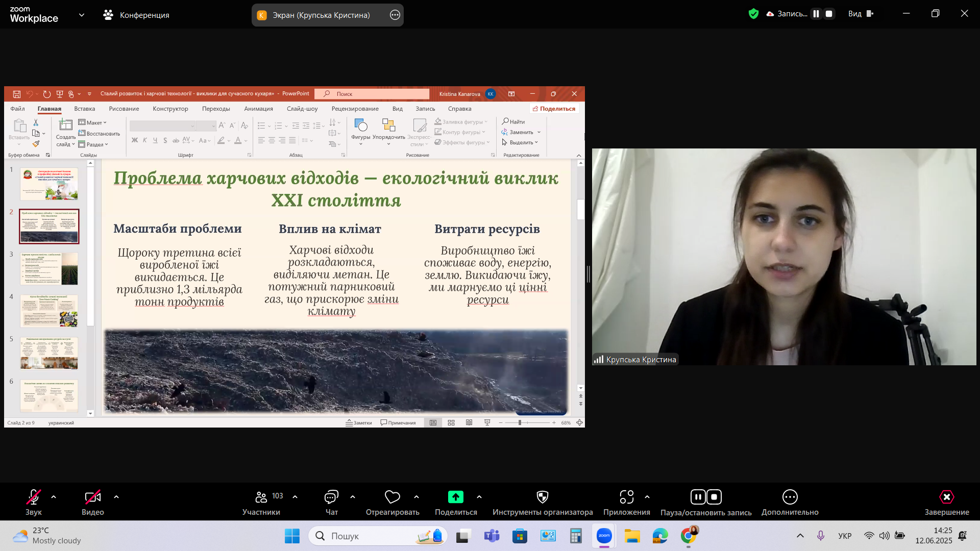The height and width of the screenshot is (551, 980).
Task: Open screen share options ellipsis button
Action: point(395,15)
